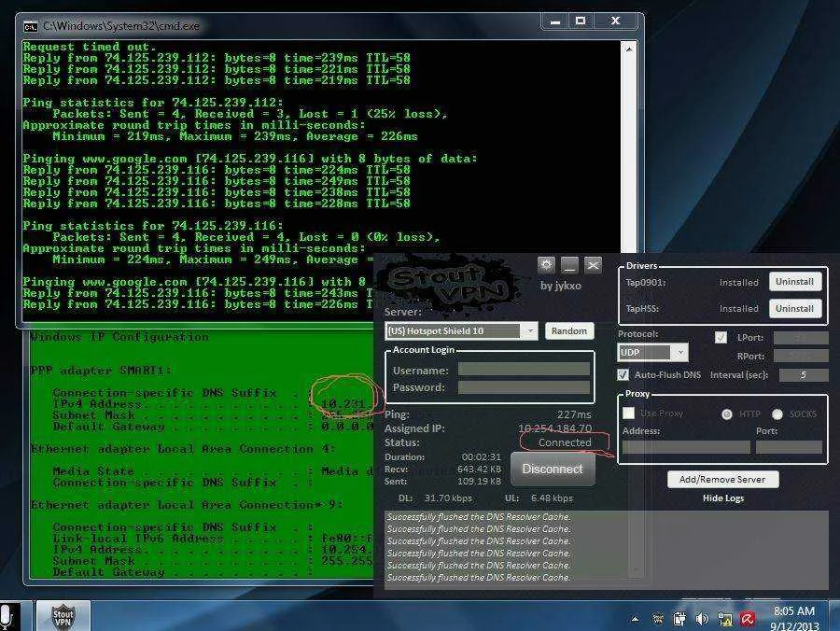
Task: Click the microphone icon in the taskbar
Action: point(6,616)
